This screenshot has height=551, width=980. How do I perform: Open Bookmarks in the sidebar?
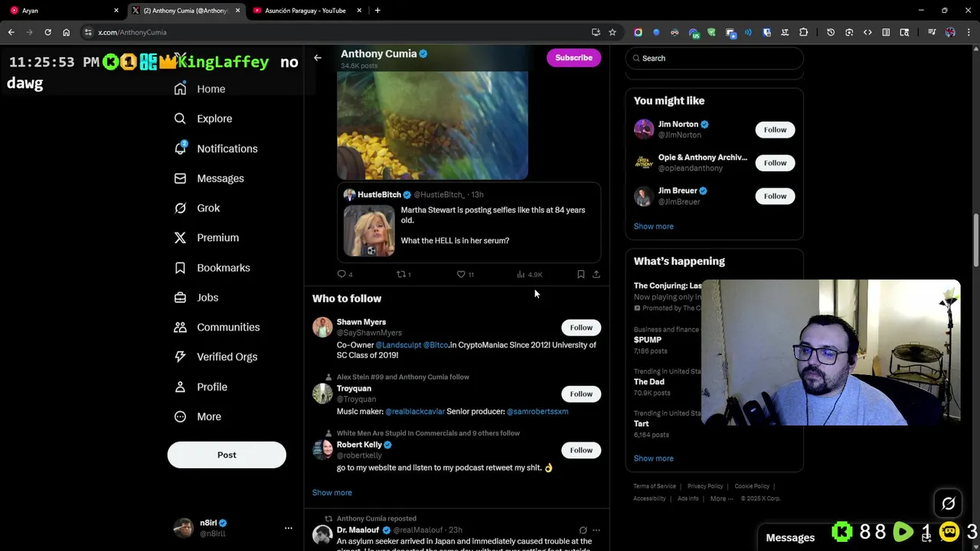(212, 268)
